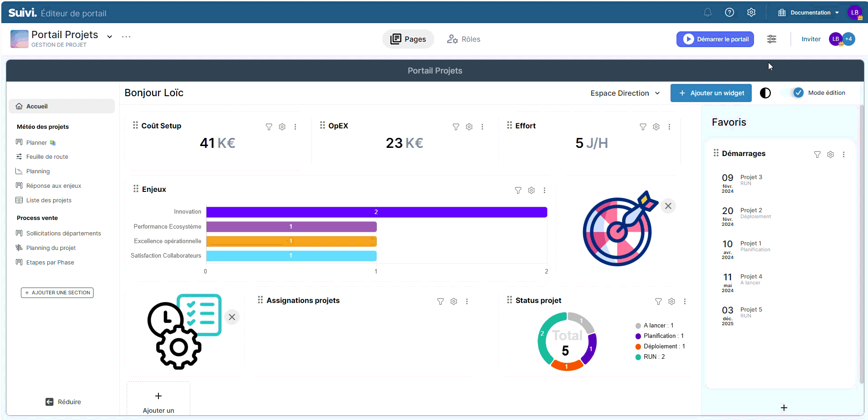Open three-dot menu on Status projet widget
The height and width of the screenshot is (420, 868).
tap(685, 302)
